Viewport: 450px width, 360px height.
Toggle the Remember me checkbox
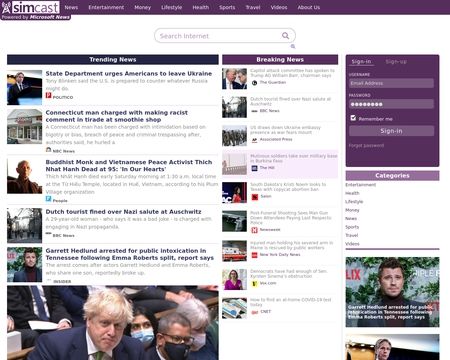pos(353,118)
